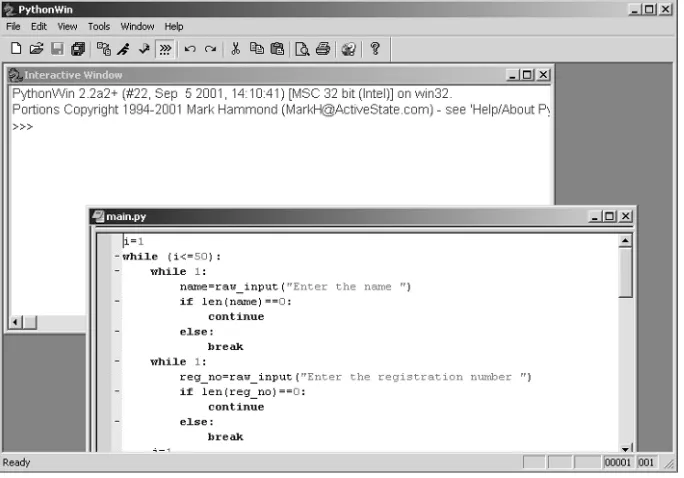Minimize the Interactive Window
The height and width of the screenshot is (478, 684).
[x=513, y=75]
